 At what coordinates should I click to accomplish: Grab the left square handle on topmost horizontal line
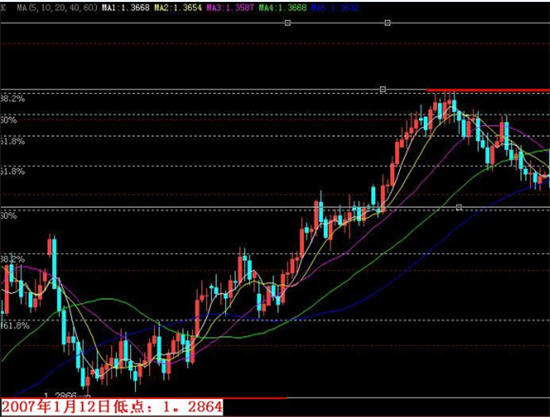coord(288,23)
